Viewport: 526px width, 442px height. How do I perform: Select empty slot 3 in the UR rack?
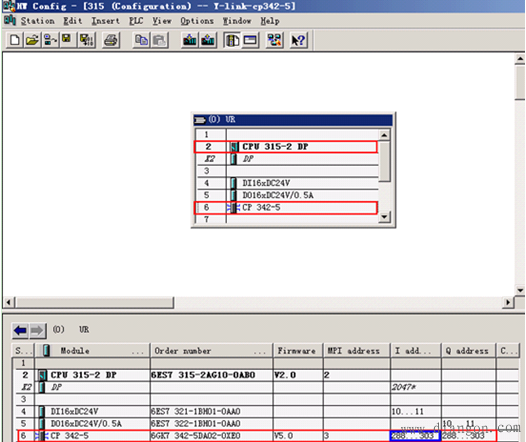coord(287,171)
